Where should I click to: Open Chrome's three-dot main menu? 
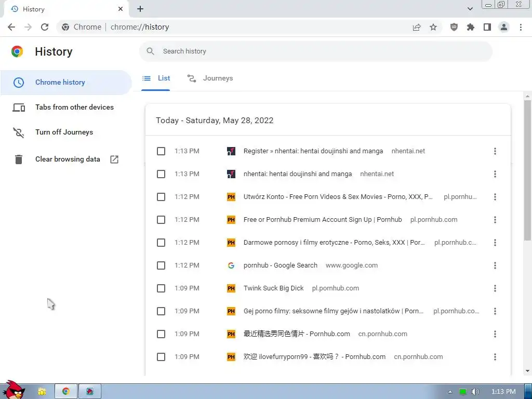tap(521, 27)
